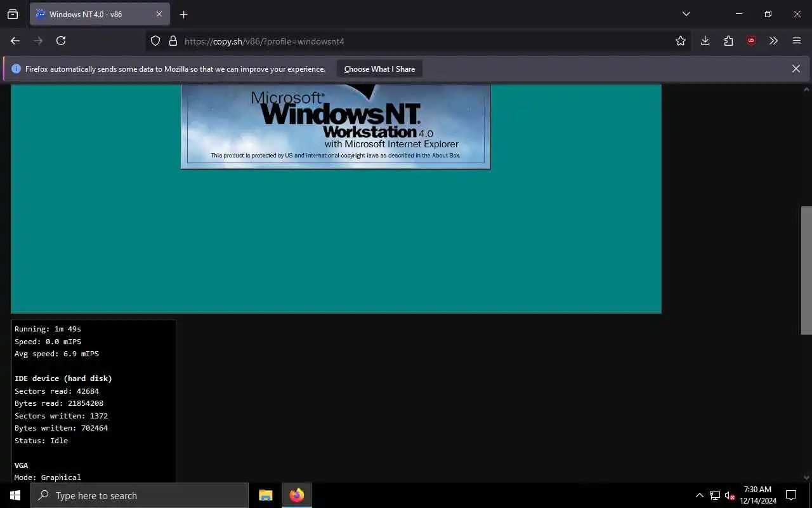Click the Firefox taskbar icon
Image resolution: width=812 pixels, height=508 pixels.
coord(296,495)
